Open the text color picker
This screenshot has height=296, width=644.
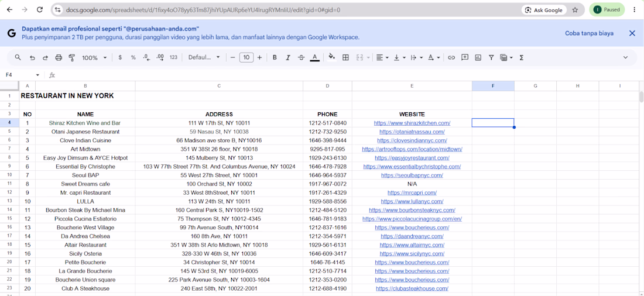click(314, 57)
